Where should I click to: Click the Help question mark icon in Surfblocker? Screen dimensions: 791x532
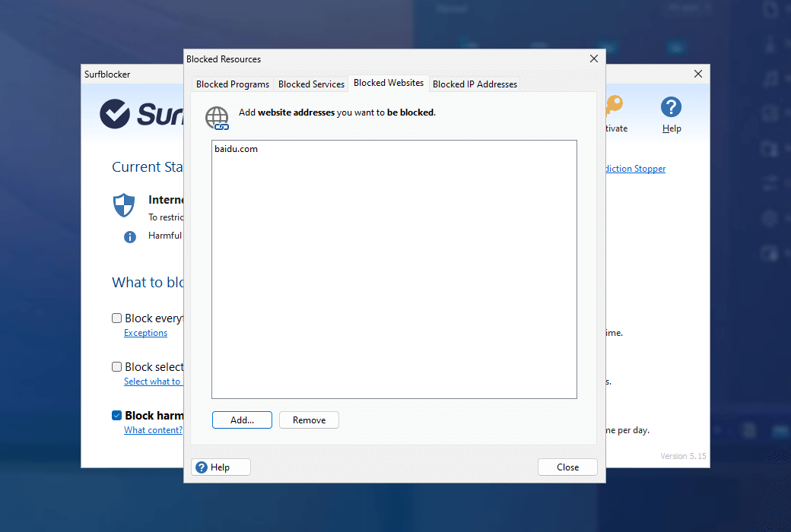tap(671, 107)
